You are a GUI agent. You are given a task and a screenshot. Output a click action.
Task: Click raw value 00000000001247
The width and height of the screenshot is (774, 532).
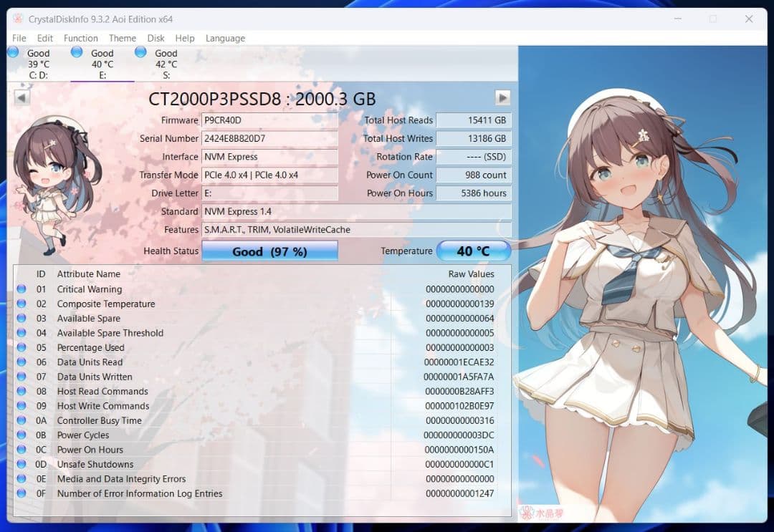tap(459, 493)
